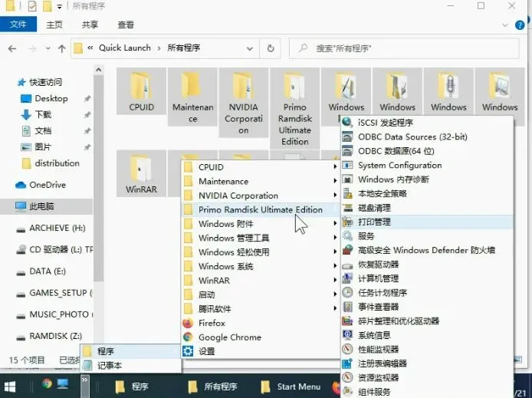Open 任务计划程序
Screen dimensions: 532x398
tap(427, 293)
